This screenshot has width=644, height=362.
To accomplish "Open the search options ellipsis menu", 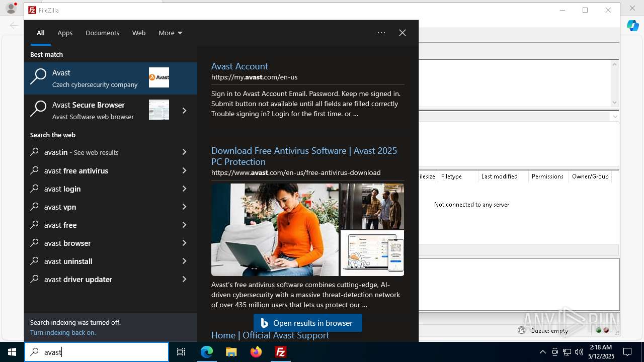I will coord(381,33).
